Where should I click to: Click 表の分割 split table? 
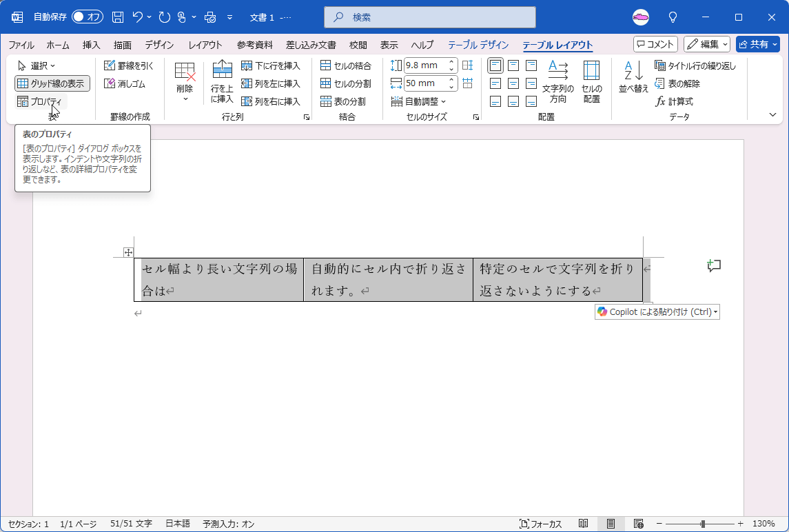(x=342, y=101)
